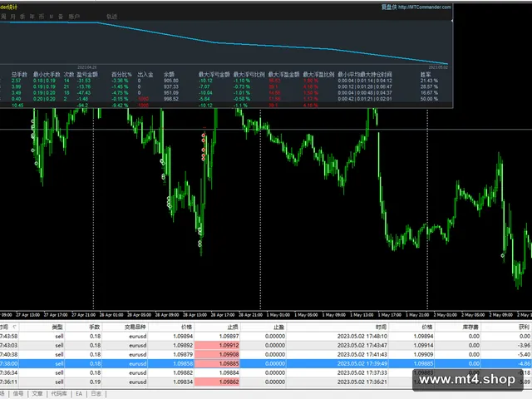Open the http://MTCommander.com link
This screenshot has height=399, width=532.
point(425,7)
